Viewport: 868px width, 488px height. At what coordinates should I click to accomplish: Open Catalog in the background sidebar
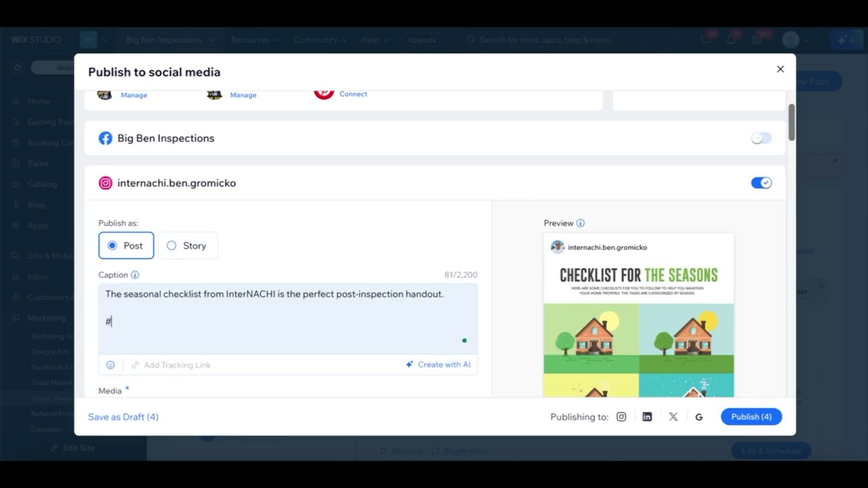(42, 184)
